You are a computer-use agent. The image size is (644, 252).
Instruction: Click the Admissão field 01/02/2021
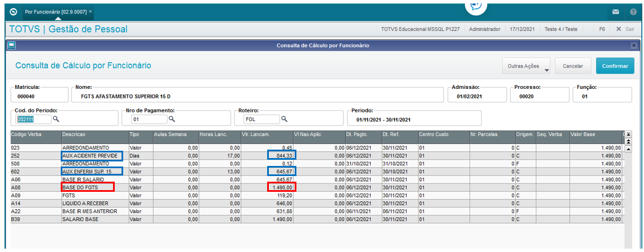[477, 95]
